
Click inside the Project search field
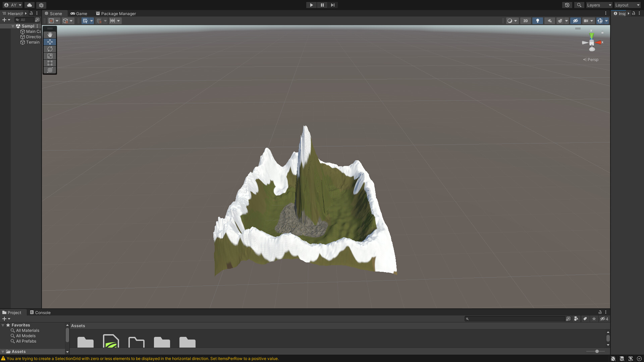[x=513, y=319]
